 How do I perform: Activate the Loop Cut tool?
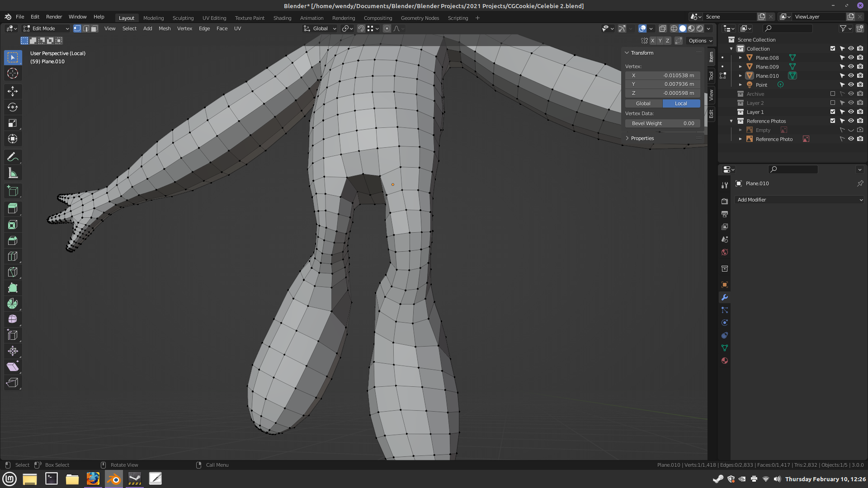pyautogui.click(x=13, y=256)
